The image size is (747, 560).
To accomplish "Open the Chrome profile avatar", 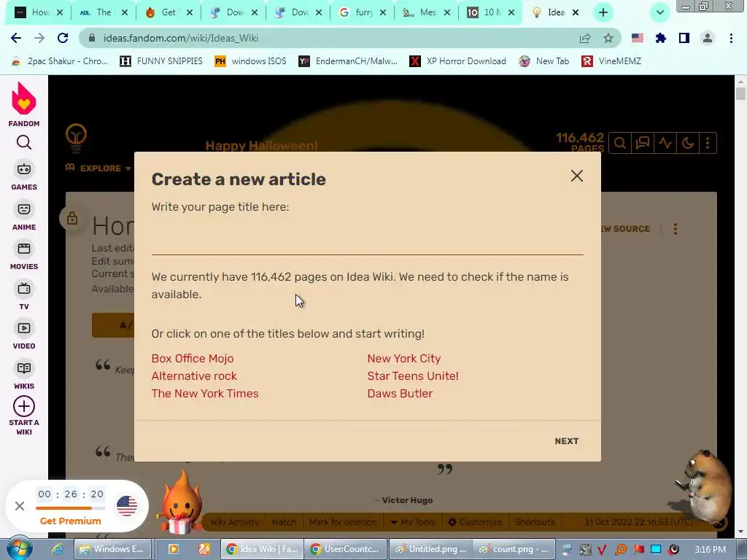I will (708, 38).
